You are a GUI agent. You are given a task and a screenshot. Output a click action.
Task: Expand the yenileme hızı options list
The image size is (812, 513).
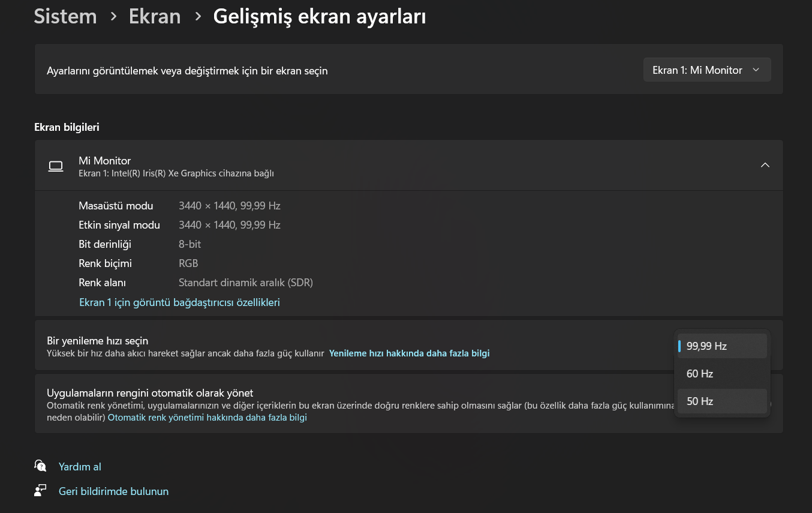coord(722,346)
